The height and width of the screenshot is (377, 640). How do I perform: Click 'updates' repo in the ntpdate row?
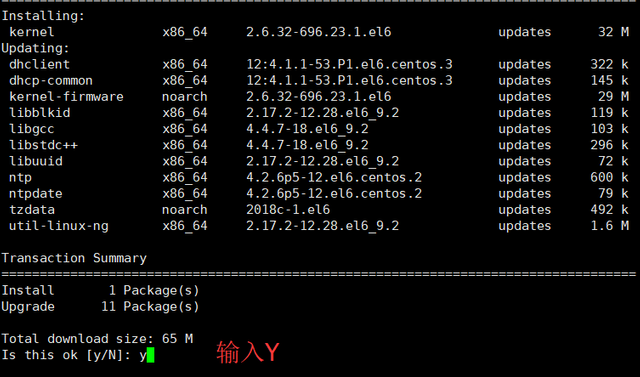click(524, 194)
